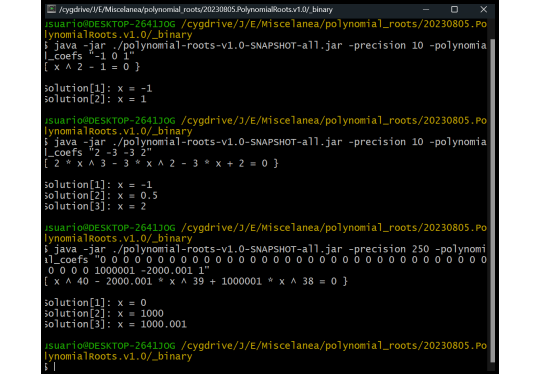540x374 pixels.
Task: Click the "solution[3]: x = 2" line
Action: coord(95,206)
